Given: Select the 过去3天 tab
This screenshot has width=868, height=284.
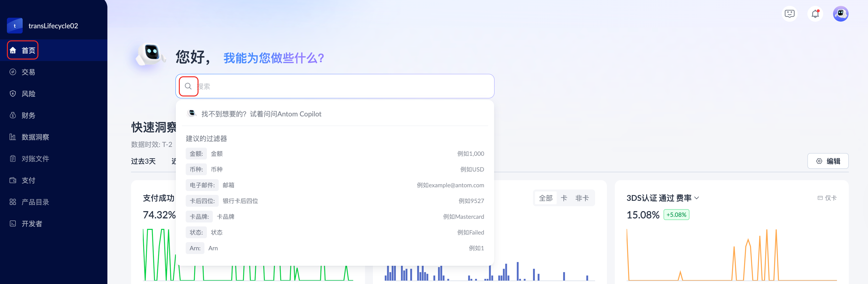Looking at the screenshot, I should [143, 161].
